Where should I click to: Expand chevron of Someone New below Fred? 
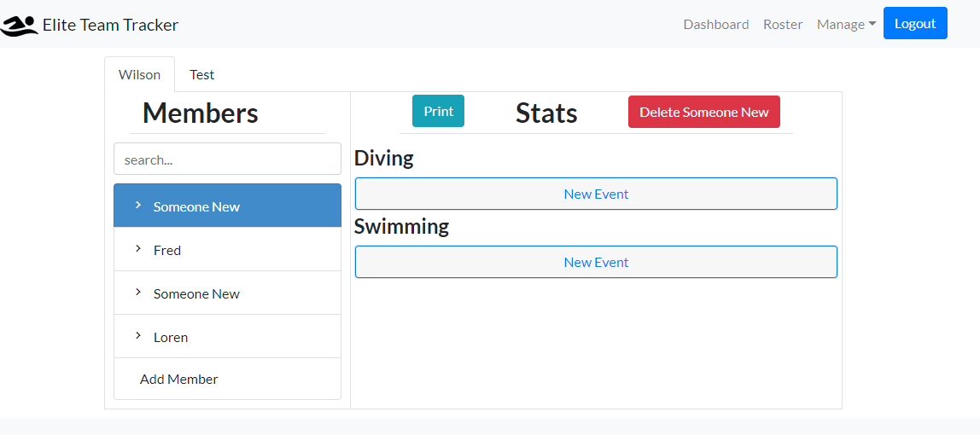pyautogui.click(x=137, y=293)
